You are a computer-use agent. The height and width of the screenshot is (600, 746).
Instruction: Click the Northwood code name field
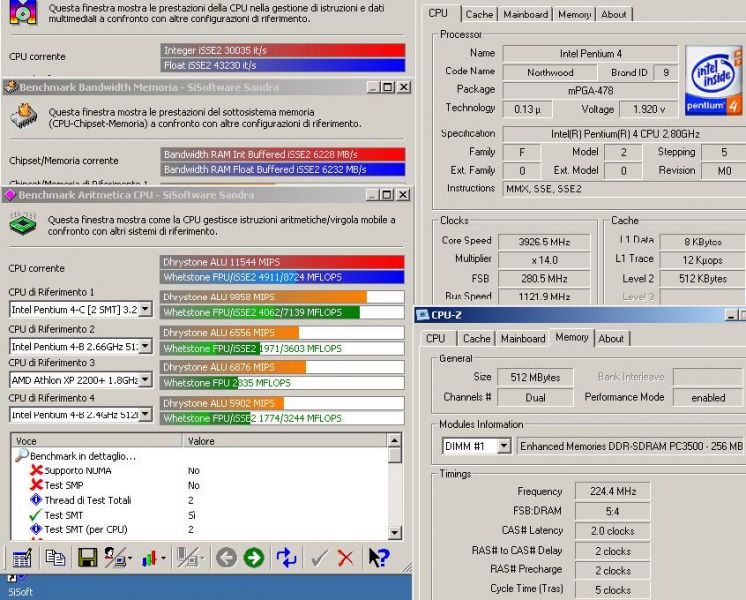click(x=550, y=72)
